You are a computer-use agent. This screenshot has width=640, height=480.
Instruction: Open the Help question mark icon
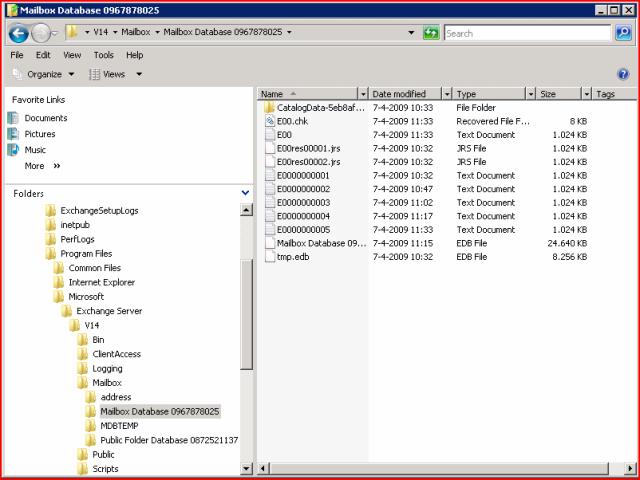(623, 74)
